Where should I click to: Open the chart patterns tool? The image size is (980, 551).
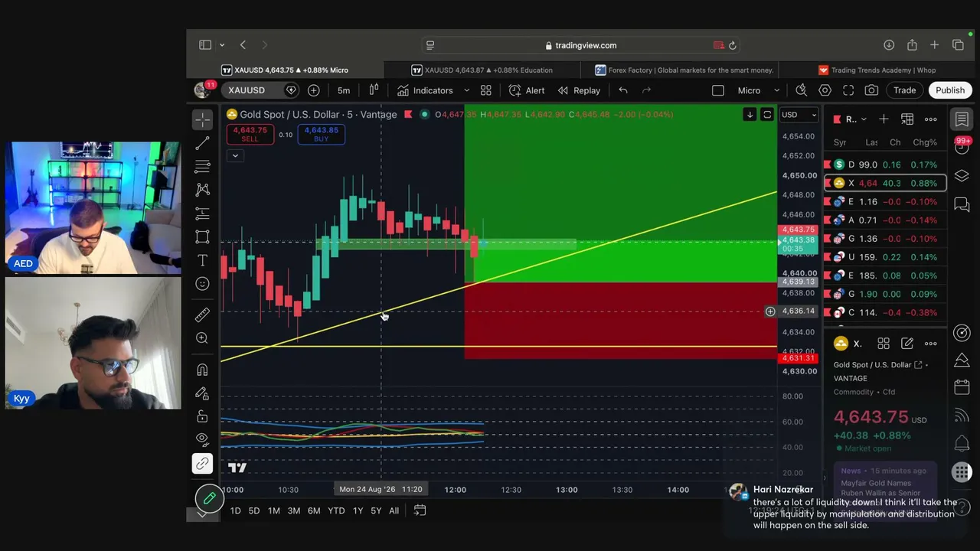point(202,189)
